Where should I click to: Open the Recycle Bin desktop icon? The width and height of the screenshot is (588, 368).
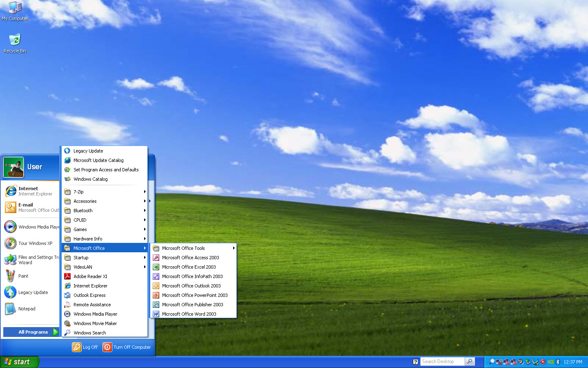15,43
